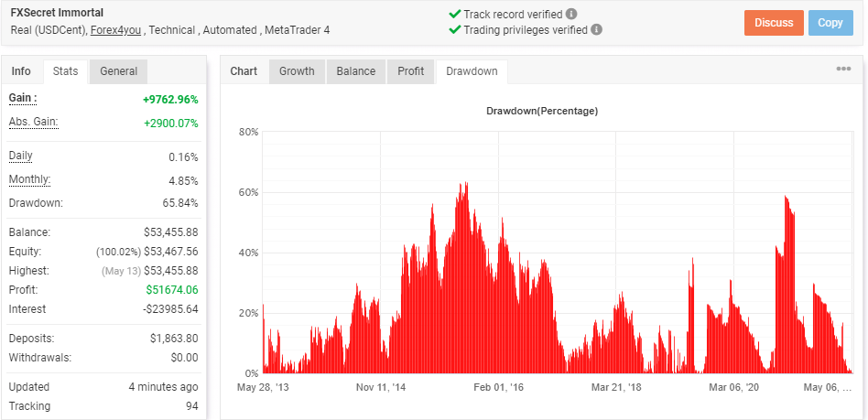Switch to the Growth chart tab
Screen dimensions: 868x420
click(x=297, y=70)
